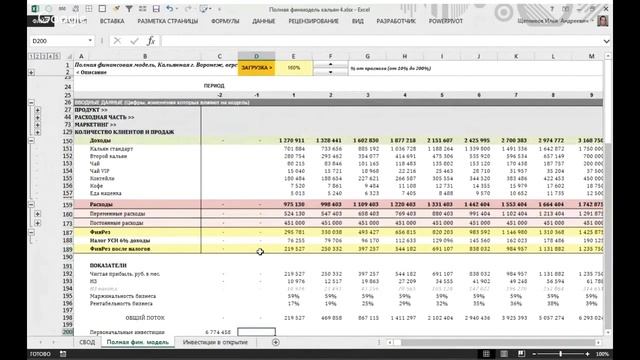Image resolution: width=640 pixels, height=360 pixels.
Task: Select column D header
Action: pyautogui.click(x=256, y=56)
